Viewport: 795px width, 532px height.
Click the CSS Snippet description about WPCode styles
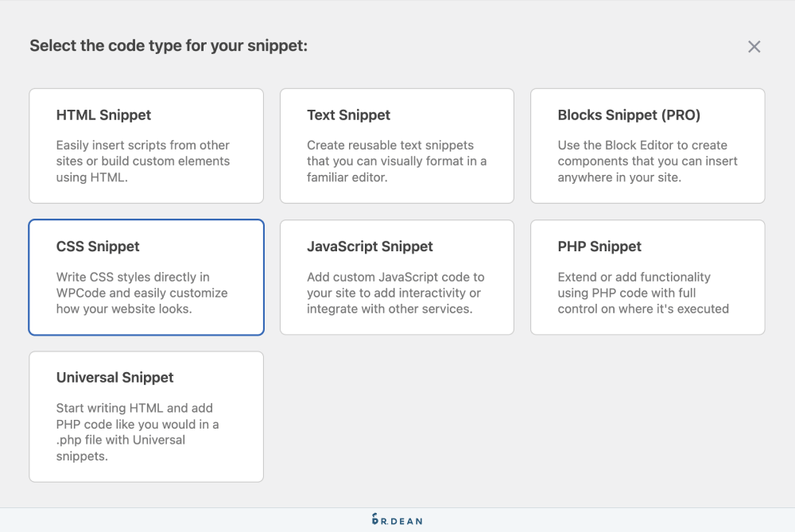click(x=142, y=293)
